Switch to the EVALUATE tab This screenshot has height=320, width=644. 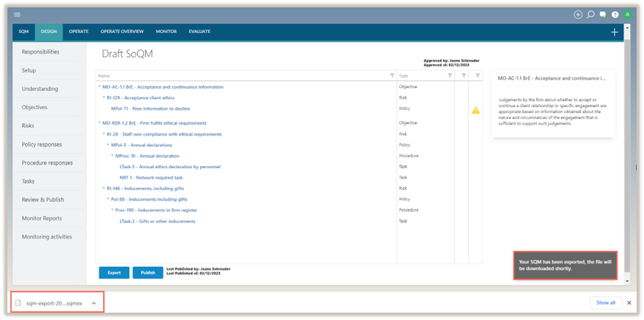click(x=199, y=31)
